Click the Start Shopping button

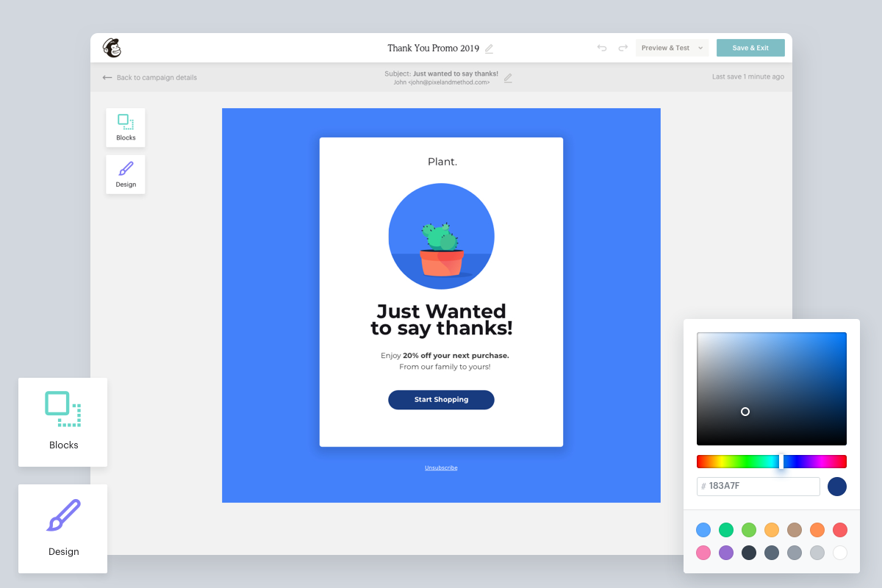(441, 399)
